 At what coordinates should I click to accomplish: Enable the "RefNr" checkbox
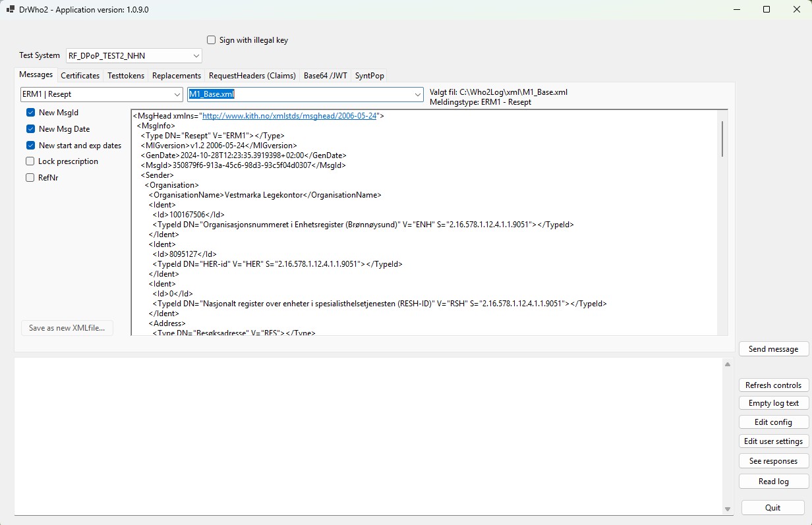click(x=30, y=177)
